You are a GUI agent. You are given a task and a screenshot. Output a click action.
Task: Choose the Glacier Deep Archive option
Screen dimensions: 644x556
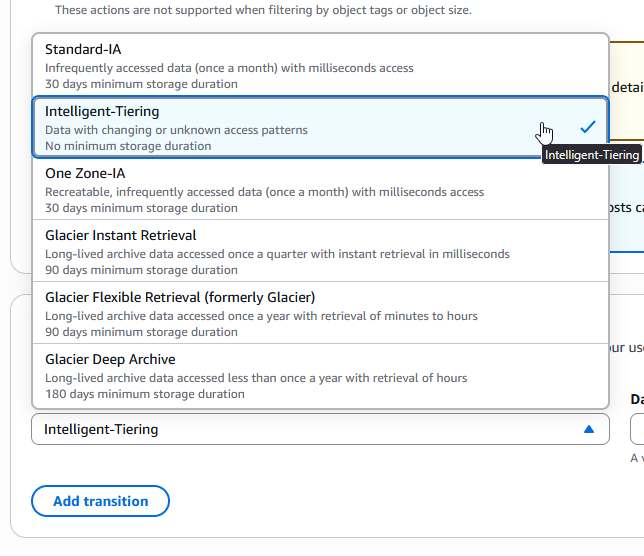320,375
